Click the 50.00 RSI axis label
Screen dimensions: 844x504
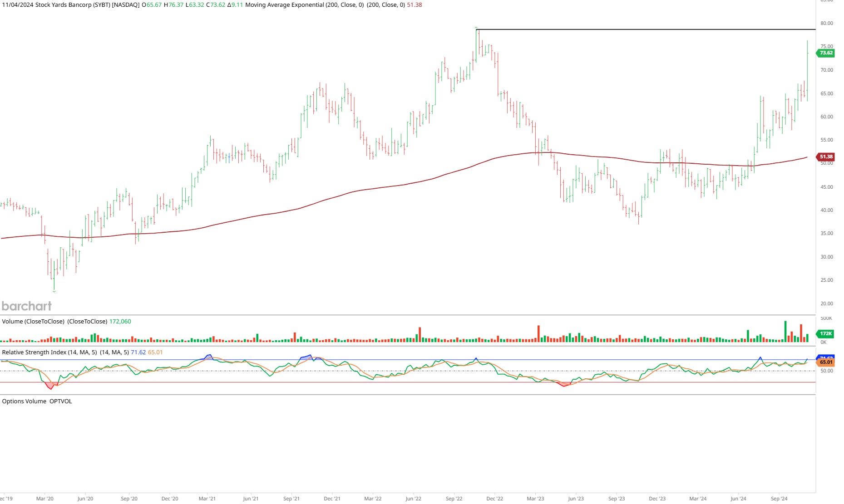click(827, 371)
